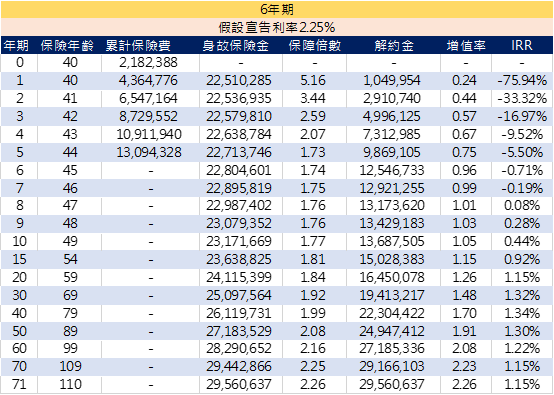Select the 13,094,328 premium cell

pyautogui.click(x=149, y=153)
